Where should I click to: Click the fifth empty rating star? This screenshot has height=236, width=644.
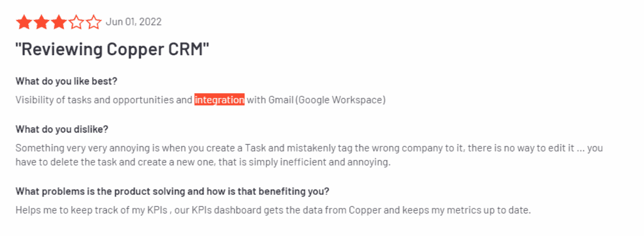click(94, 22)
